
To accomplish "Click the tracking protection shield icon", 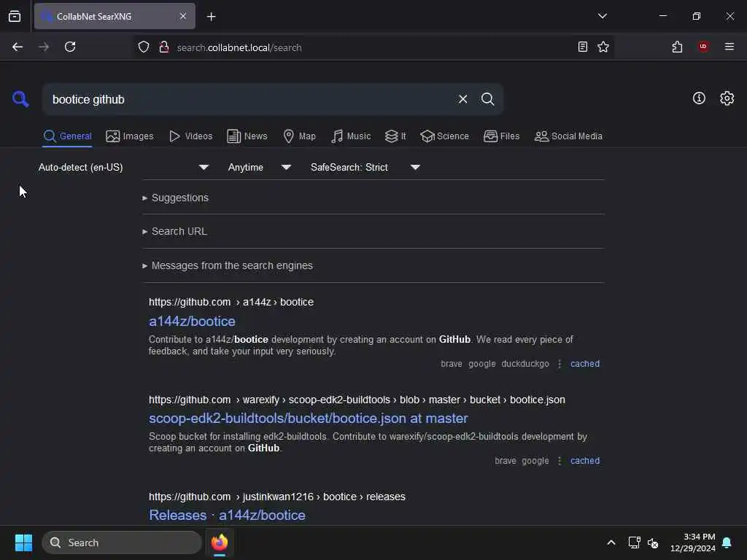I will pos(144,47).
